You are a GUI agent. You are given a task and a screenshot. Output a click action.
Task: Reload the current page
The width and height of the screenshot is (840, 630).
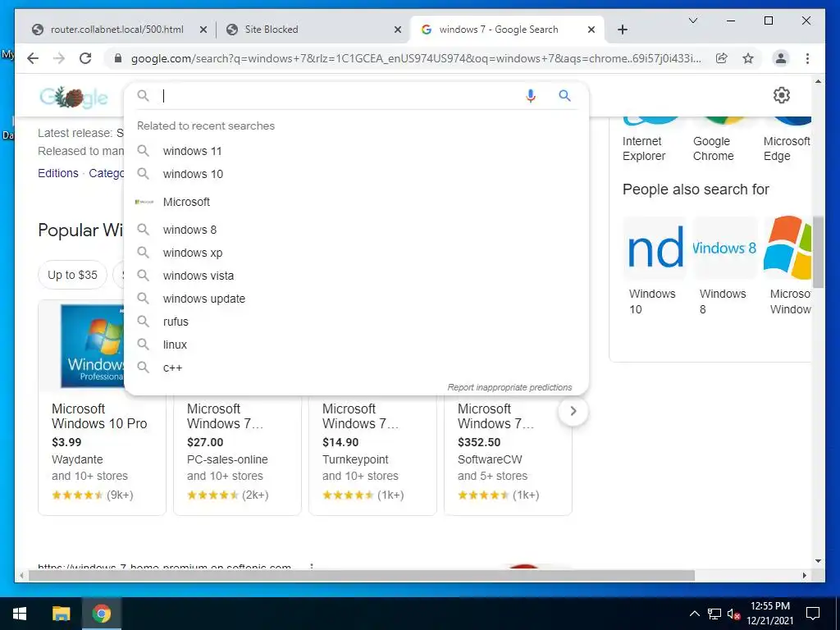(x=85, y=58)
